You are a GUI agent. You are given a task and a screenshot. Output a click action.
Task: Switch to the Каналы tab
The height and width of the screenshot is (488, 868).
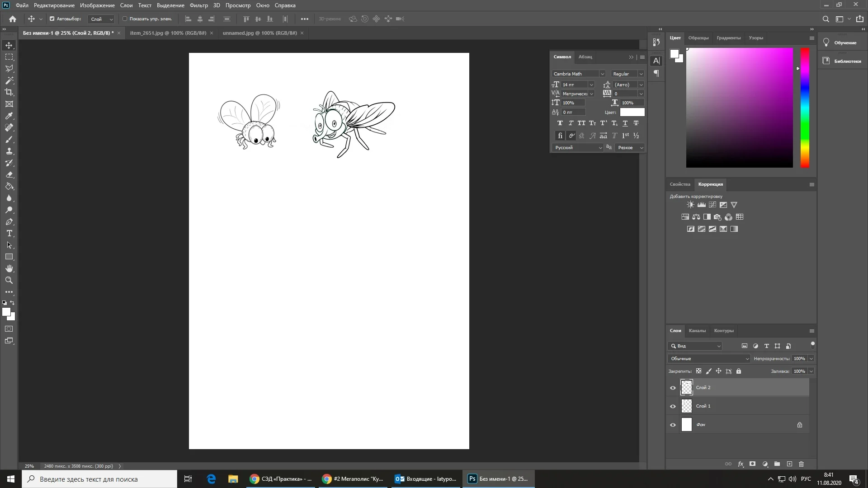point(697,331)
